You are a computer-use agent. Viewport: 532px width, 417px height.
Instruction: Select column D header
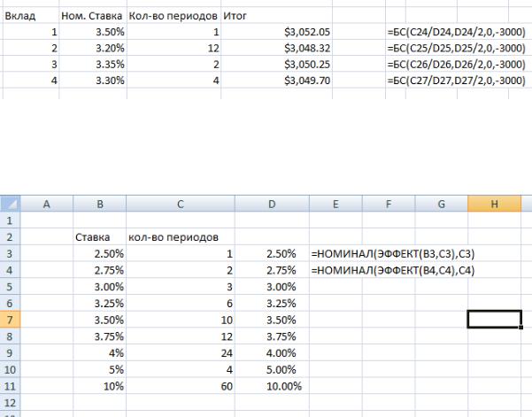point(272,204)
